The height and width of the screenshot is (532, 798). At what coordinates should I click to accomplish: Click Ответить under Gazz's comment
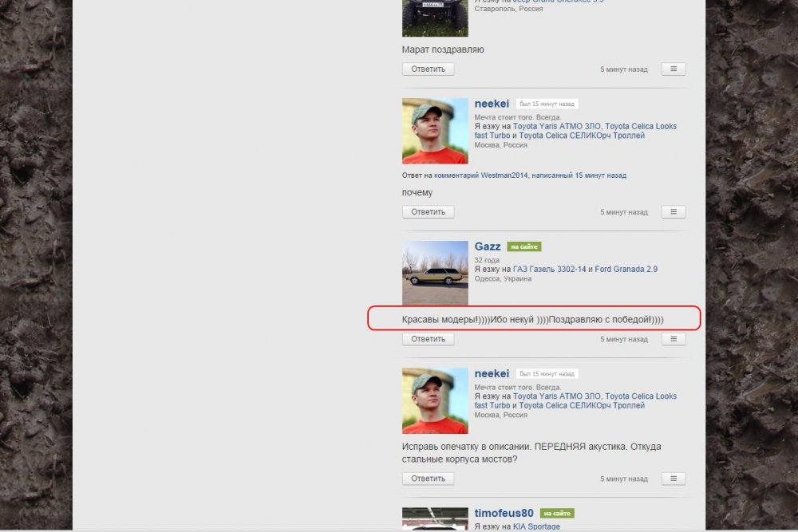pos(428,339)
